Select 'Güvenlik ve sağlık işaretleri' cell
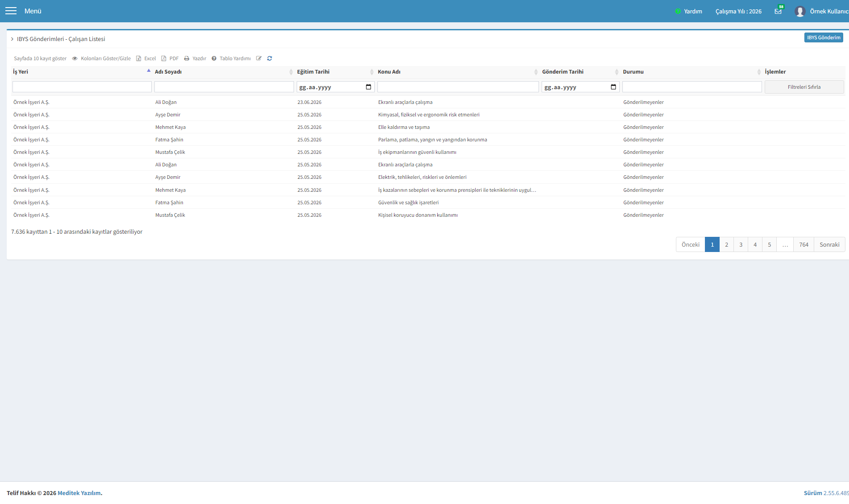The width and height of the screenshot is (849, 504). [409, 202]
